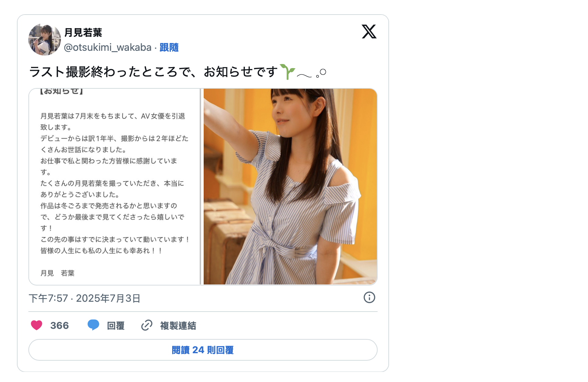Image resolution: width=588 pixels, height=382 pixels.
Task: Open the info circle icon
Action: [369, 297]
